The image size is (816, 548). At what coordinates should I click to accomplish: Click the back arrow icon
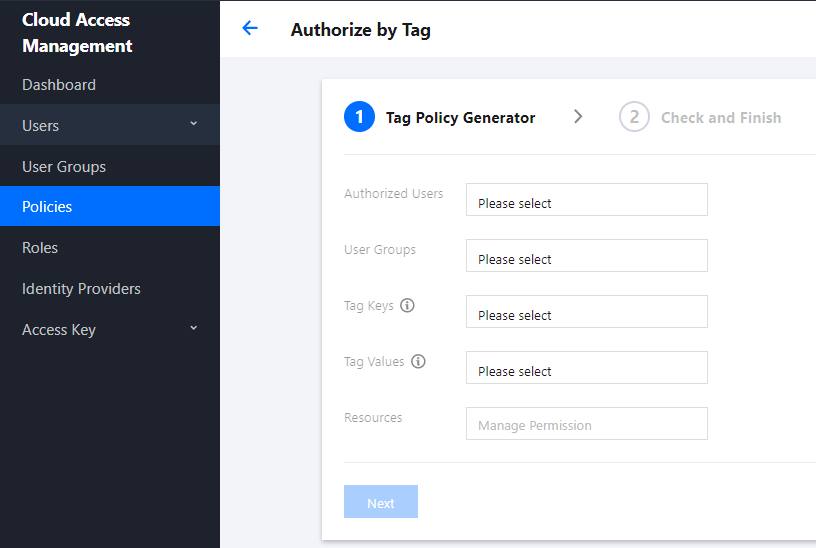click(250, 29)
